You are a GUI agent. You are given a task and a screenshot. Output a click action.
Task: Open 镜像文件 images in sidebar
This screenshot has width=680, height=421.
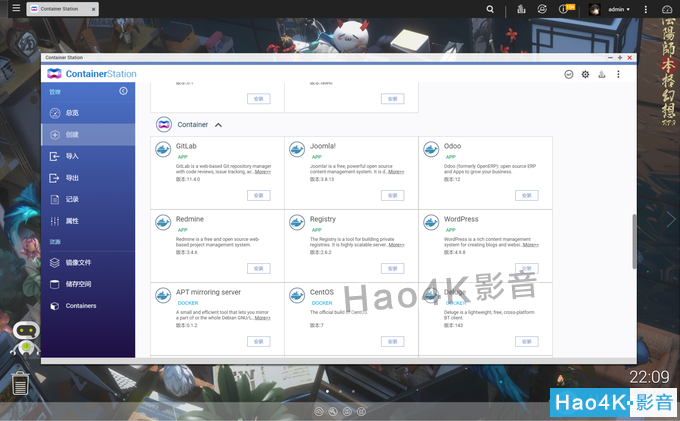click(x=88, y=262)
